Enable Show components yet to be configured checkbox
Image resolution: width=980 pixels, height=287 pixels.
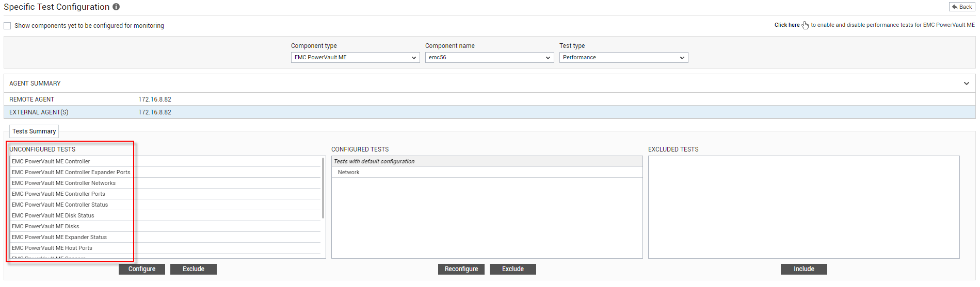7,26
